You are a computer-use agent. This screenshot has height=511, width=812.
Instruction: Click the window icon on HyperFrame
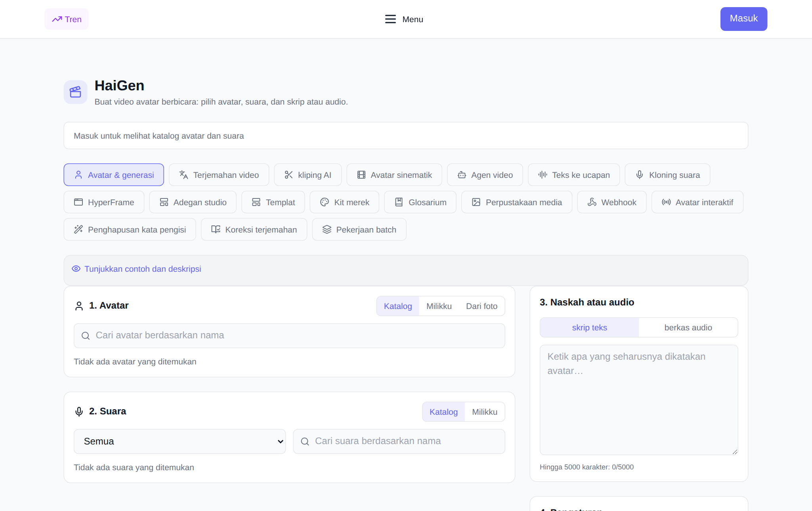click(x=78, y=202)
